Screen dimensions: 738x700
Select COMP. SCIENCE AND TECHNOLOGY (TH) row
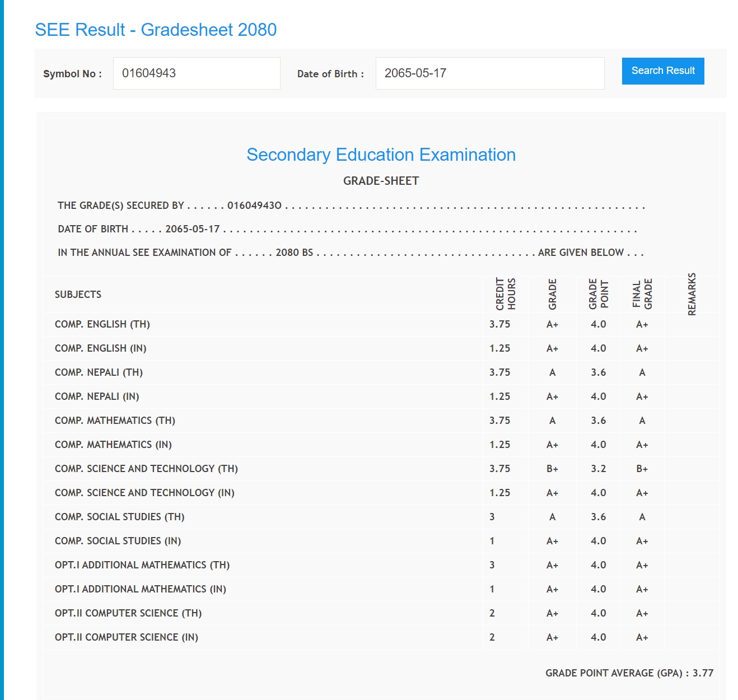click(x=146, y=469)
